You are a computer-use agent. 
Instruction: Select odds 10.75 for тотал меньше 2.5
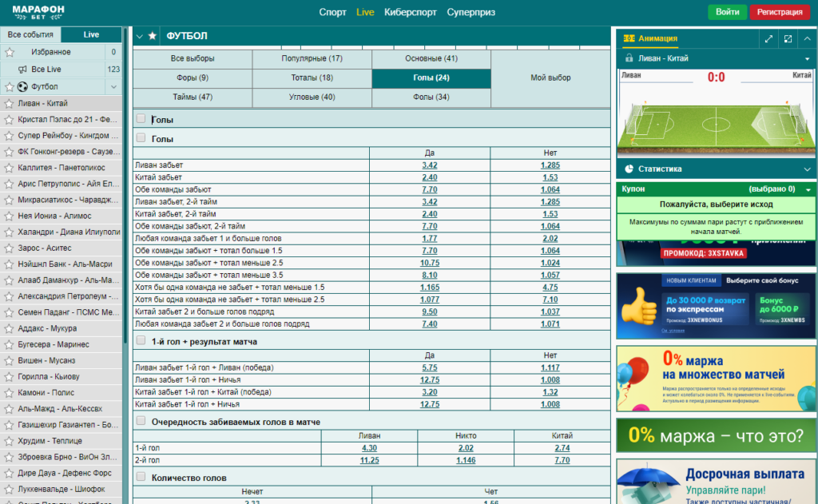tap(429, 263)
